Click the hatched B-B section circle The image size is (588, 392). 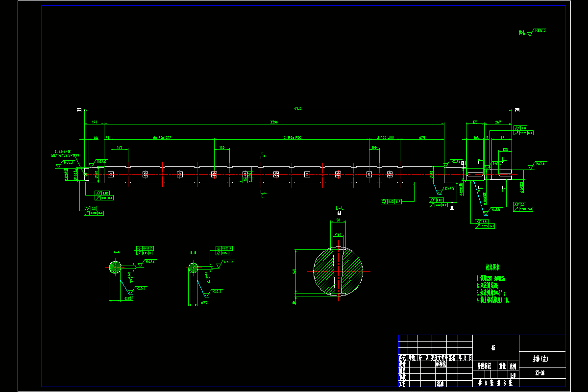[194, 268]
